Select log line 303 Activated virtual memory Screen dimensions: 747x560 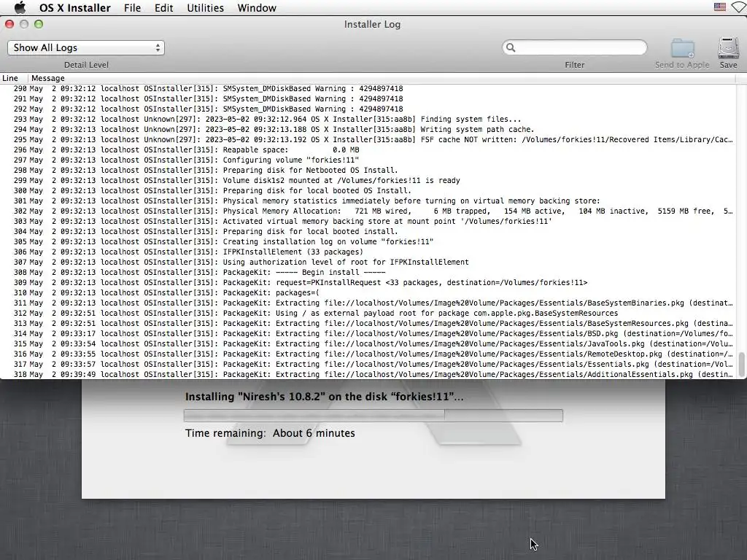368,222
